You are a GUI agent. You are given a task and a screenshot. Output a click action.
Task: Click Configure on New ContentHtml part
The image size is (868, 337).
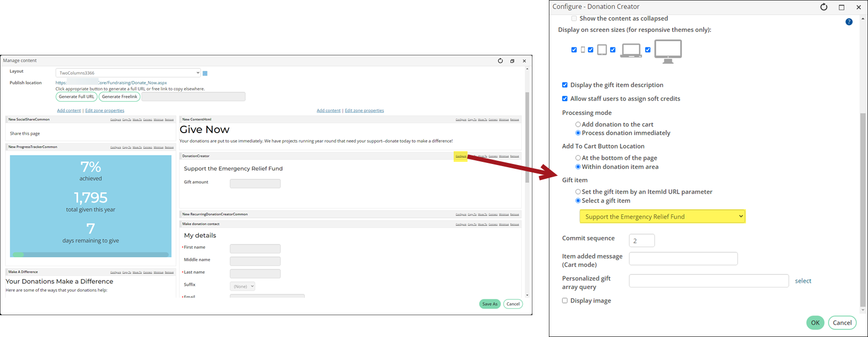461,120
